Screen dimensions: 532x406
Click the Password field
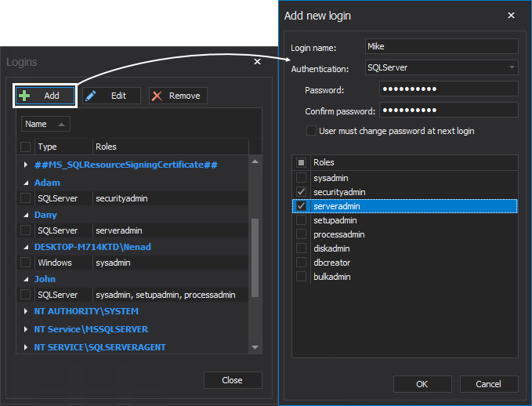point(448,89)
